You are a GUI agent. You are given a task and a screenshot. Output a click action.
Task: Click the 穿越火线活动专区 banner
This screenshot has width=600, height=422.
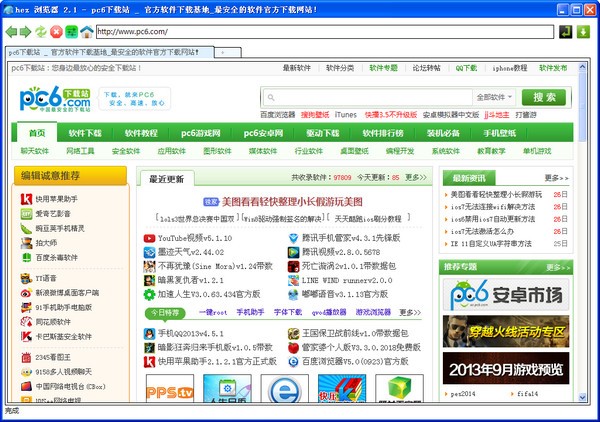tap(506, 331)
